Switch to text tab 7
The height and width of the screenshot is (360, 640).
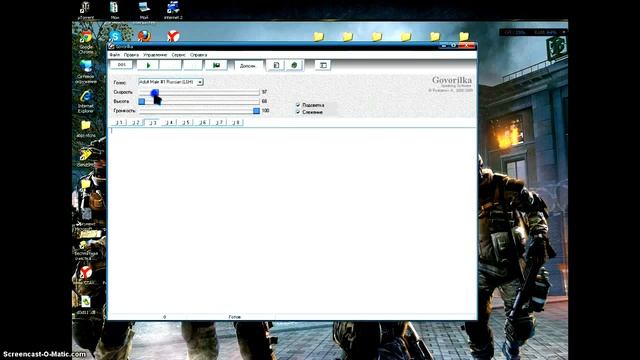click(x=219, y=122)
